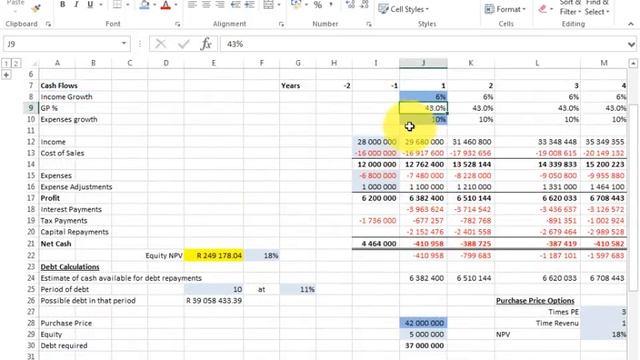Select the Net Cash value 4 464 000

pyautogui.click(x=376, y=244)
